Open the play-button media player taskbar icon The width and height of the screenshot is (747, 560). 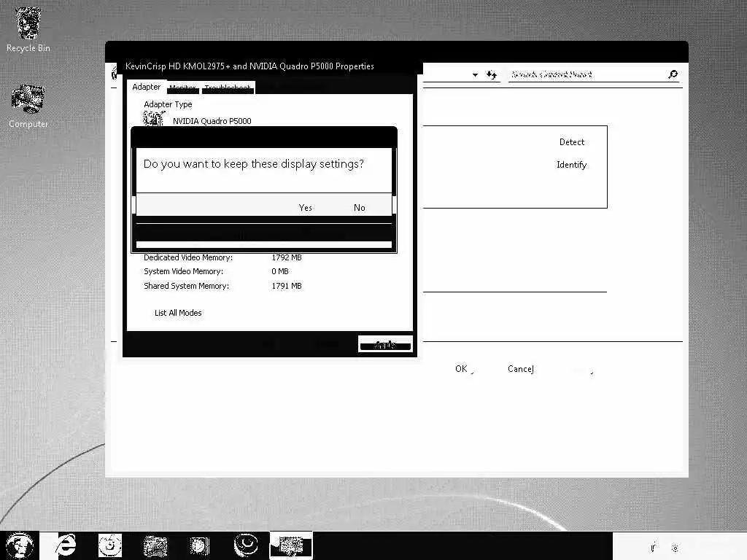pos(200,545)
